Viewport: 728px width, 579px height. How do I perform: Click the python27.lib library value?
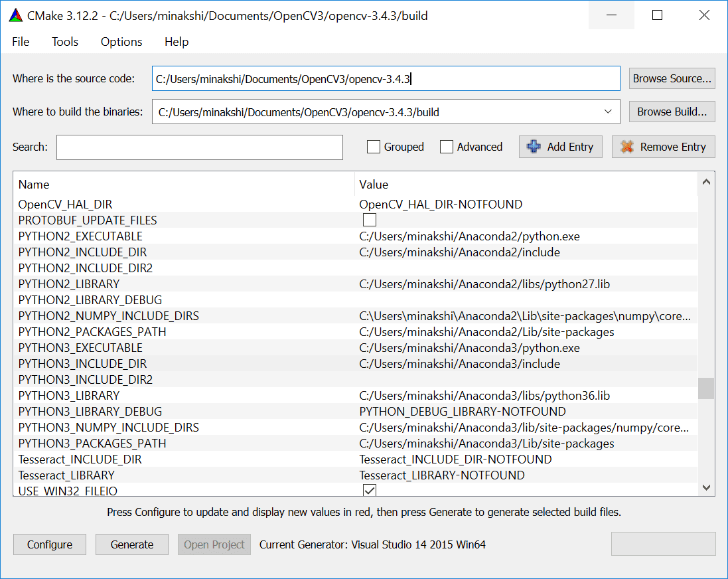click(484, 284)
